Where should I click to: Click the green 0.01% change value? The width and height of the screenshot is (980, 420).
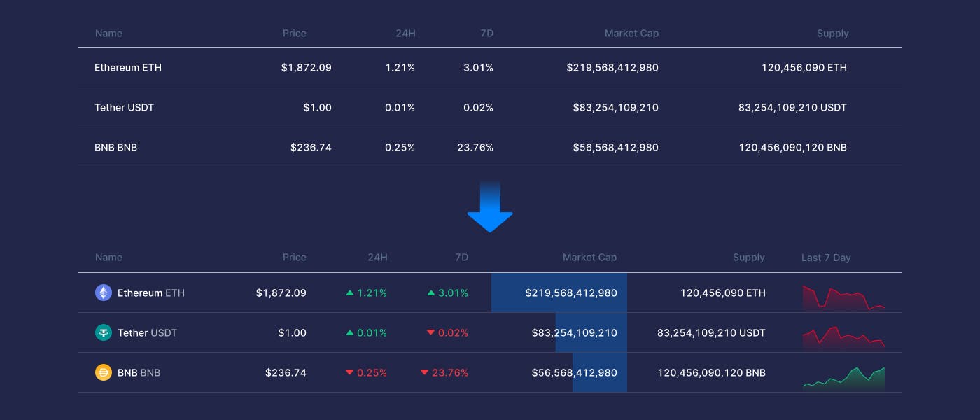point(372,333)
